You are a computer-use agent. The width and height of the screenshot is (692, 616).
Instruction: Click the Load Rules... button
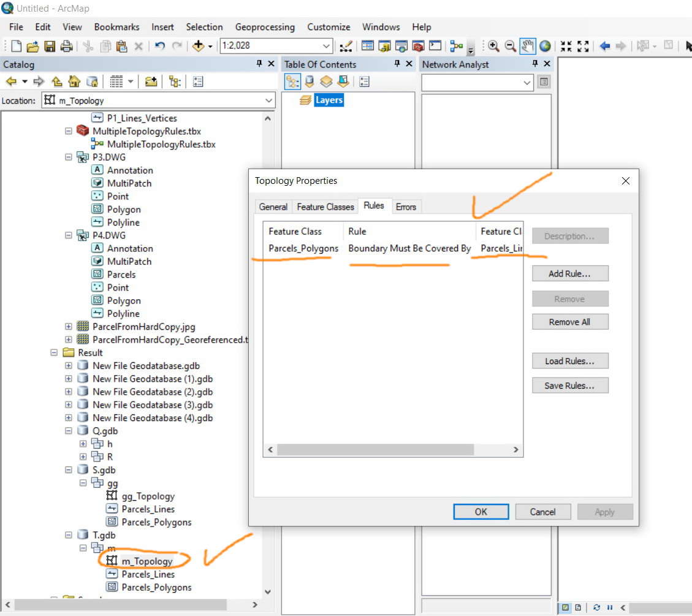pos(570,361)
